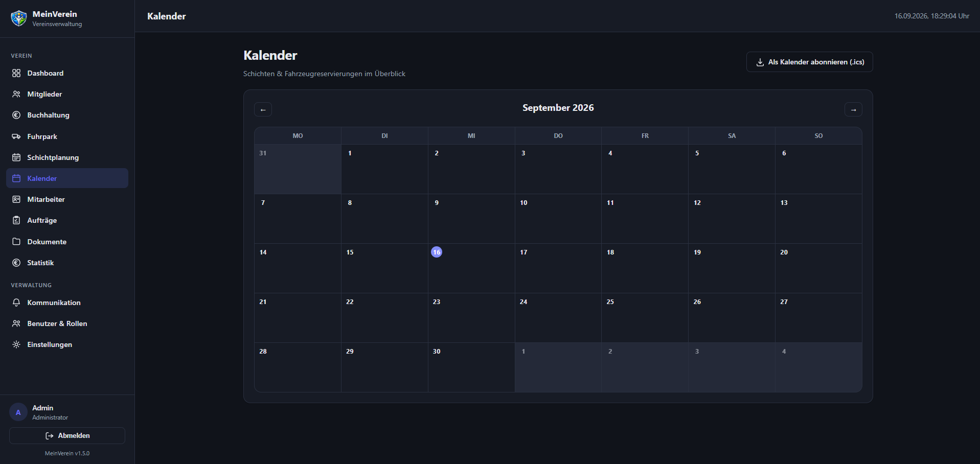Click the MO weekday column header

(x=298, y=136)
